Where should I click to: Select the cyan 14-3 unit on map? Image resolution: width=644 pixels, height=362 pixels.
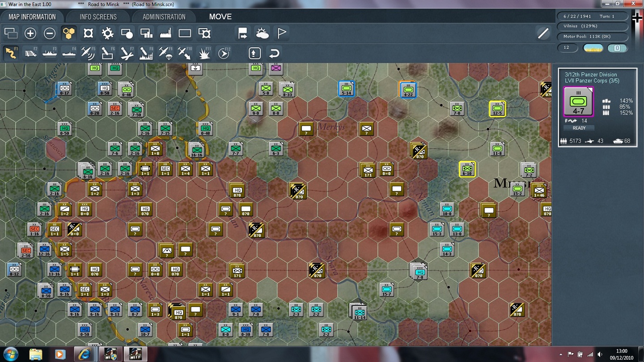(447, 249)
